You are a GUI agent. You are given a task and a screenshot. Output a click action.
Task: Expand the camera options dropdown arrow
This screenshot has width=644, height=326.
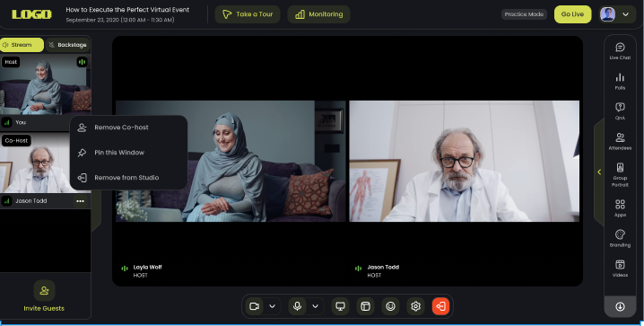tap(272, 306)
